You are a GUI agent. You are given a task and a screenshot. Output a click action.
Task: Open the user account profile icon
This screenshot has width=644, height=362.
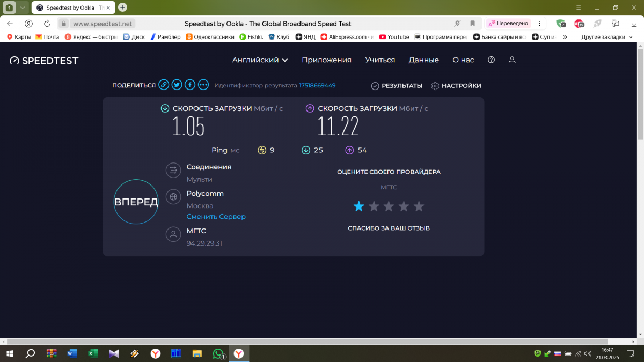(x=512, y=60)
